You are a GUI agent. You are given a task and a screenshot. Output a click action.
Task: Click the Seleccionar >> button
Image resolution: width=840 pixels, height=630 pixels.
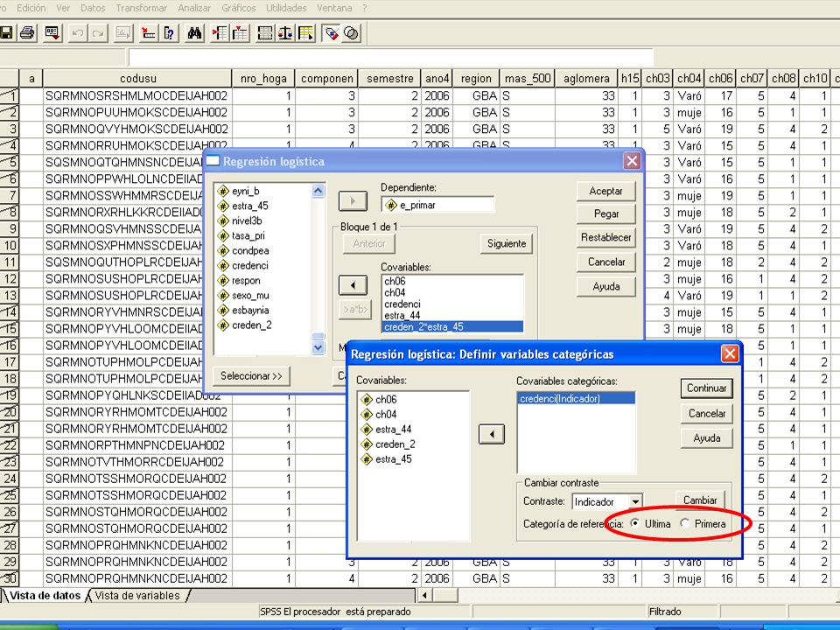coord(251,375)
